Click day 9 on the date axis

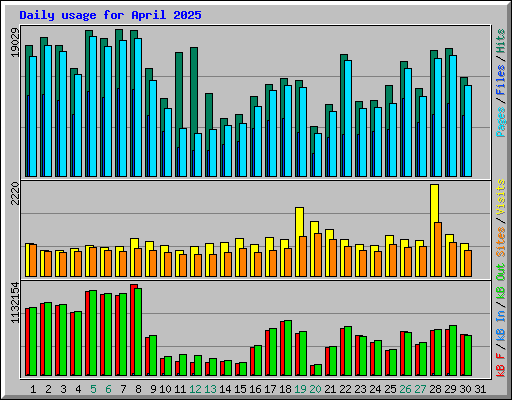(153, 389)
